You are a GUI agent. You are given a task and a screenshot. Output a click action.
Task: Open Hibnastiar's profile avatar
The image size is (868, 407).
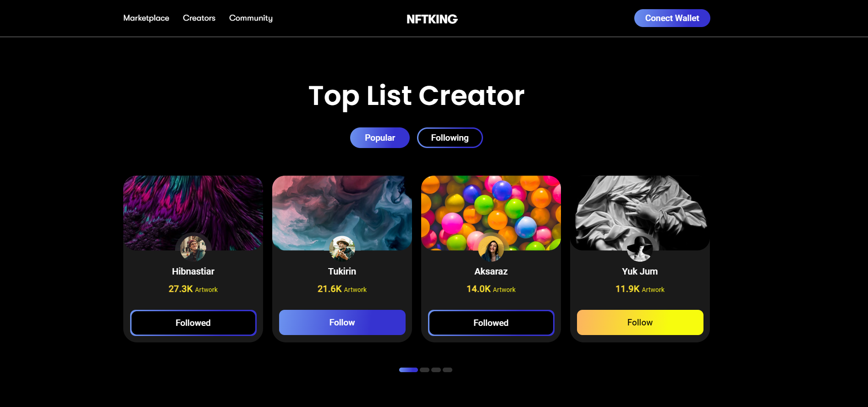193,248
